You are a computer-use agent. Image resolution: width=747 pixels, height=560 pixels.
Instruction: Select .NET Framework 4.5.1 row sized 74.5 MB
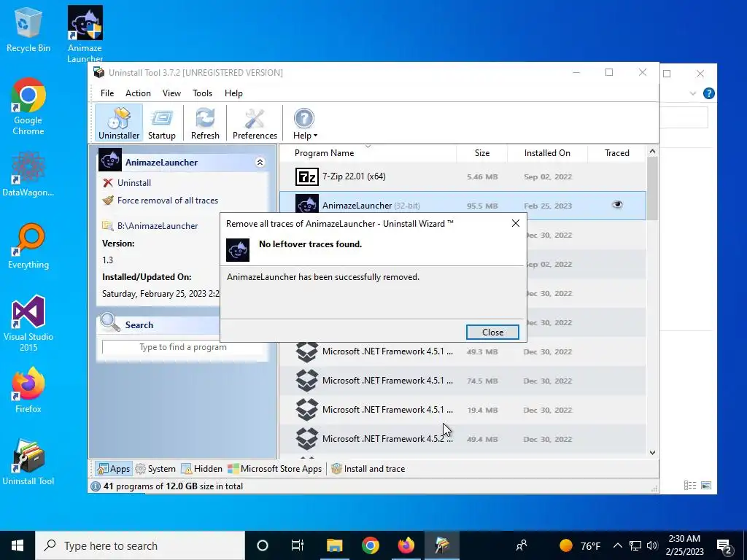(462, 381)
